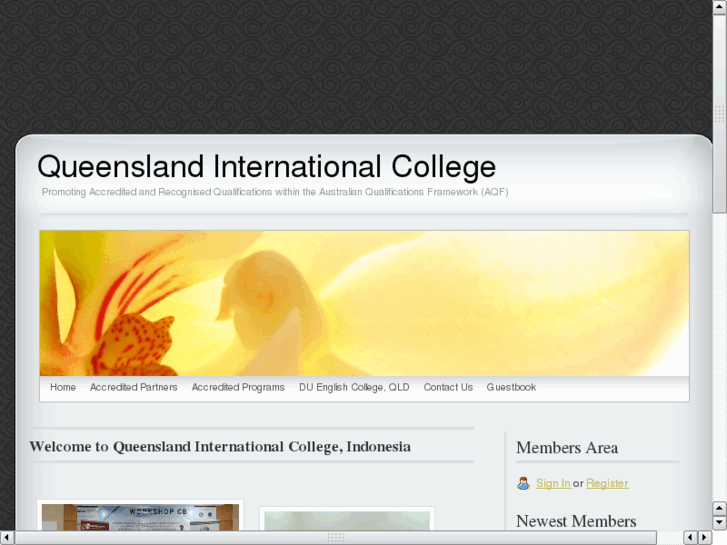Click the Welcome to Queensland International College heading
The width and height of the screenshot is (727, 545).
[x=220, y=447]
